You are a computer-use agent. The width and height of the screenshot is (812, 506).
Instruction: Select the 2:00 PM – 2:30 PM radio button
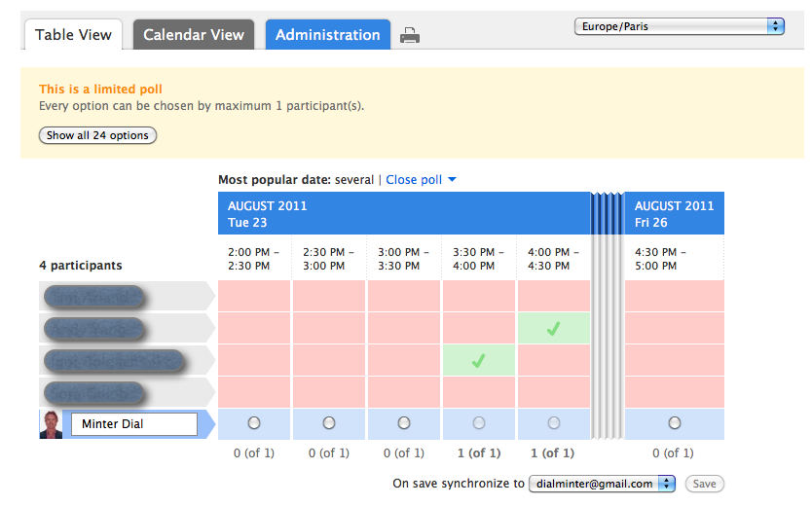[254, 423]
